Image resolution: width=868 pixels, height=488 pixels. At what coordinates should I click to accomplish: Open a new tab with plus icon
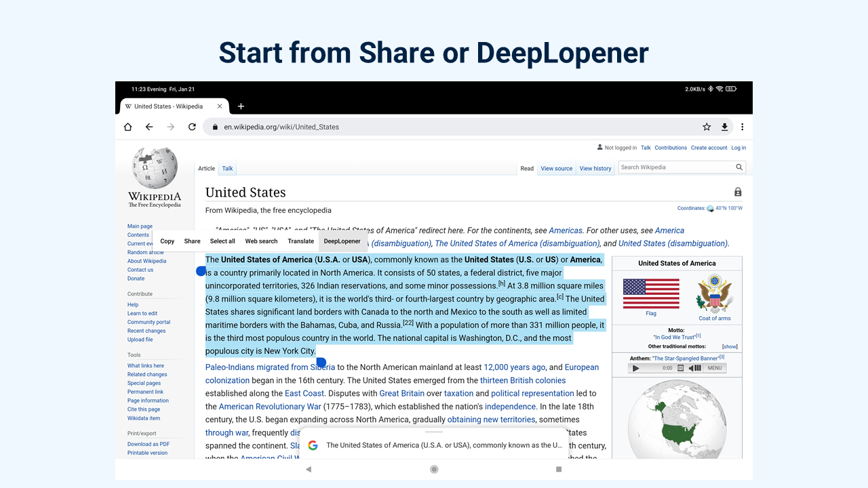click(x=241, y=106)
